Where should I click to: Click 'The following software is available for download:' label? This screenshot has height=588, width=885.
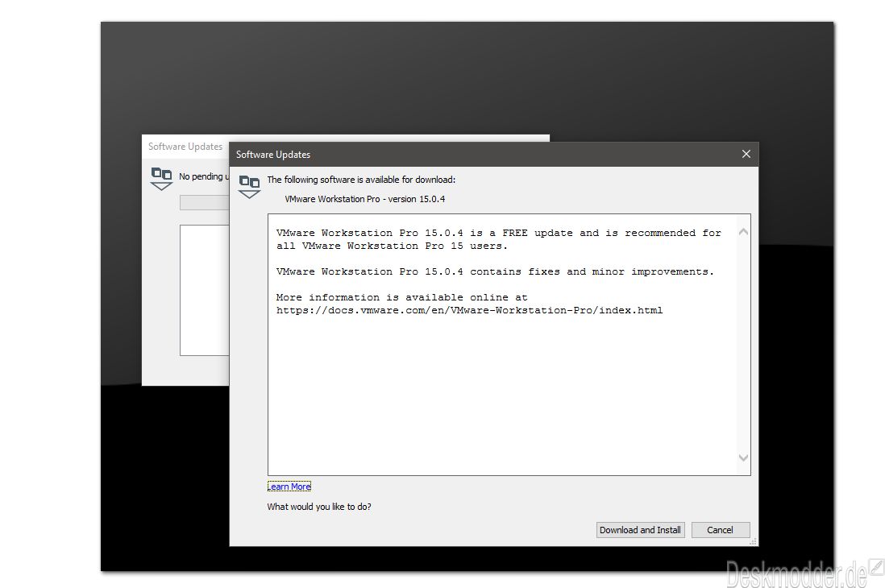tap(361, 180)
